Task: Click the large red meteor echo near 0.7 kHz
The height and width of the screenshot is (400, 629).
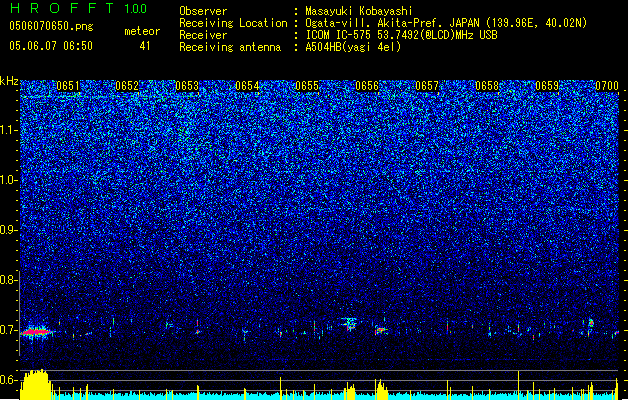Action: (37, 332)
